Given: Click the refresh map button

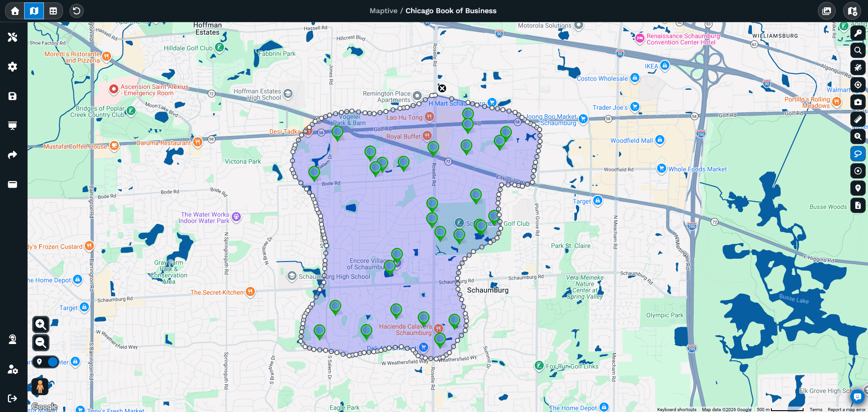Looking at the screenshot, I should click(x=77, y=11).
